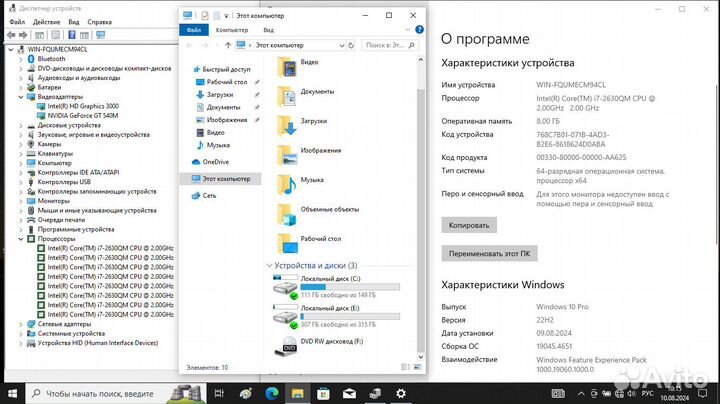Open the Вид menu in Device Manager
Screen dimensions: 720x404
click(x=74, y=22)
